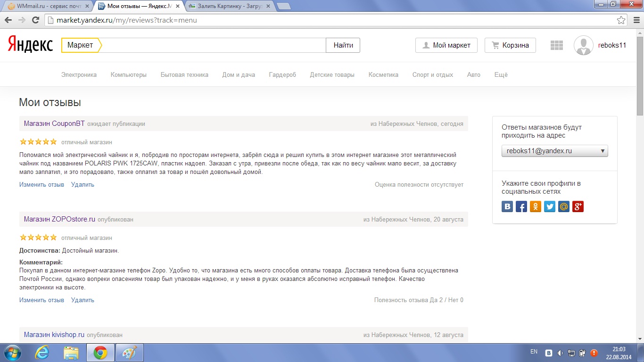Click the CouponBT five-star rating
The width and height of the screenshot is (644, 362).
click(38, 141)
